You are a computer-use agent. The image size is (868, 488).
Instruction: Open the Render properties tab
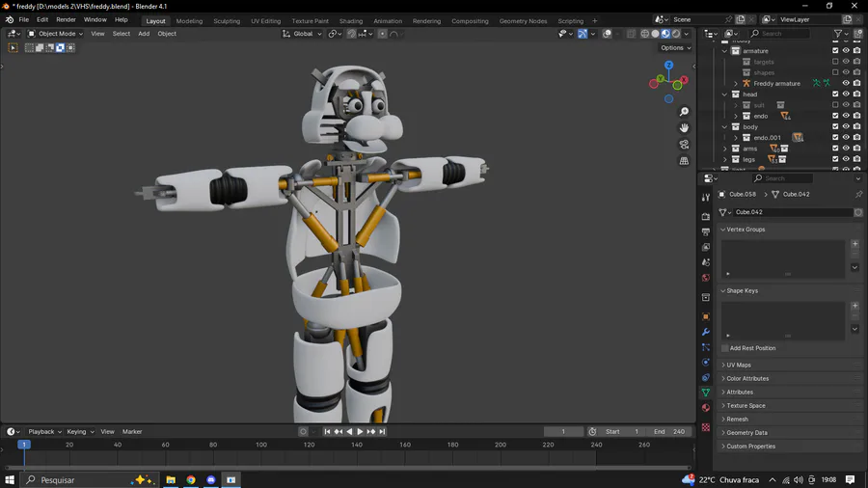[x=706, y=217]
